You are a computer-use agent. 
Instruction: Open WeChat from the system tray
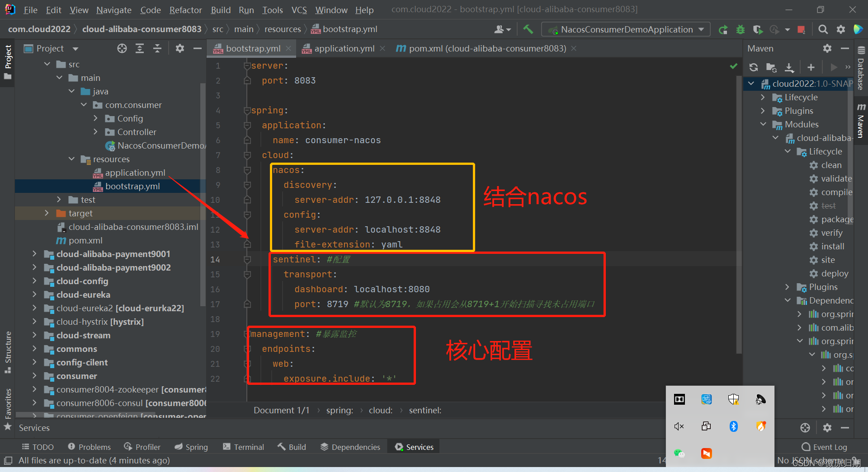tap(679, 453)
